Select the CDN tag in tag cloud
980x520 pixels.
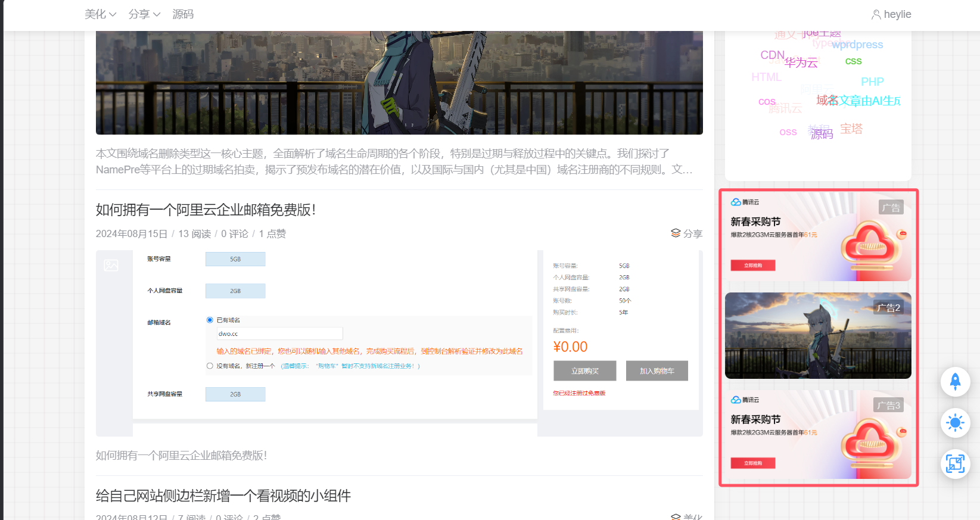(x=772, y=55)
